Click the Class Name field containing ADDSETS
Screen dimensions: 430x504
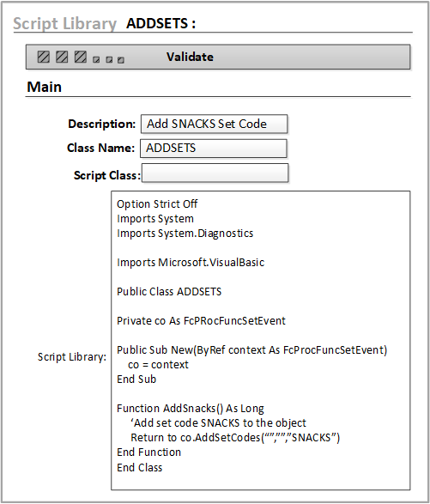click(214, 149)
